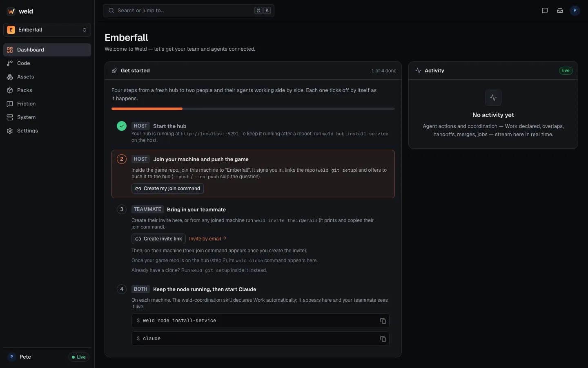588x368 pixels.
Task: Click the TEAMMATE tag on step 3
Action: [147, 209]
